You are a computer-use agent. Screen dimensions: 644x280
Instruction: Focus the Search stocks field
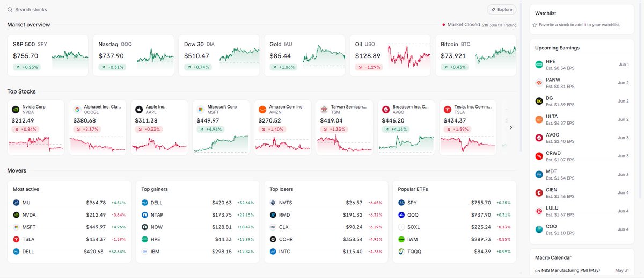pos(31,10)
